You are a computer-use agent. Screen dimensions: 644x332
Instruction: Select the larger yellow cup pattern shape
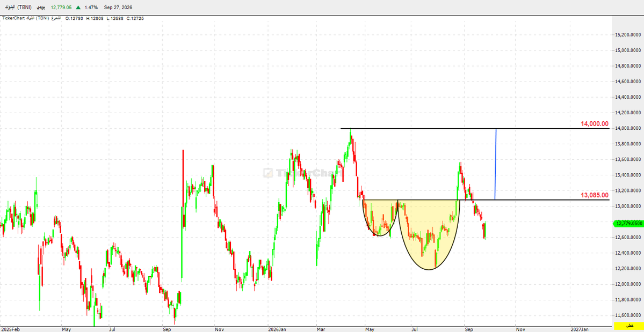(429, 234)
